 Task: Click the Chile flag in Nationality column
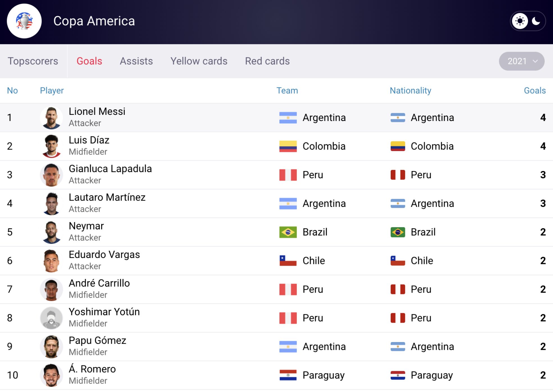coord(398,261)
